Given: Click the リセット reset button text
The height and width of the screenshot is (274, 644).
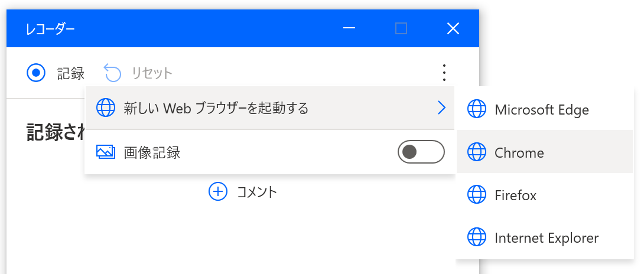Looking at the screenshot, I should (152, 73).
